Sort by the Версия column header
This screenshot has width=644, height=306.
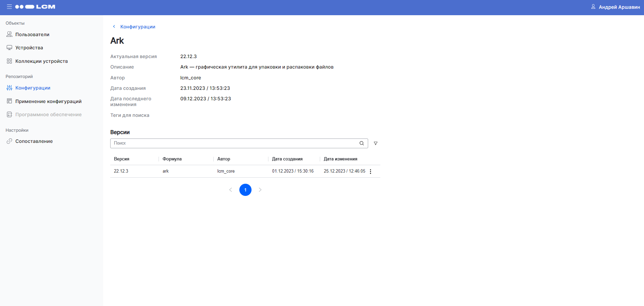click(122, 159)
